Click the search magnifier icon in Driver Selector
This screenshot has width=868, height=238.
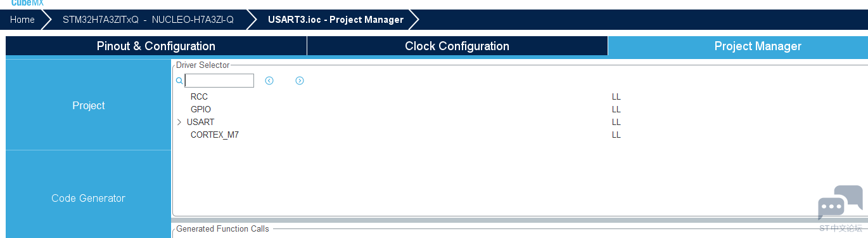coord(179,81)
